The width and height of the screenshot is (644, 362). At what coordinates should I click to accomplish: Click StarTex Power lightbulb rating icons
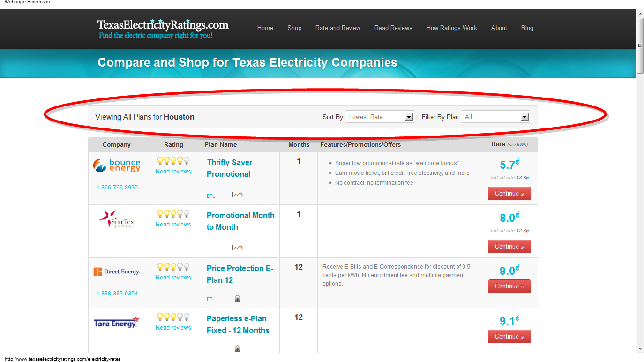point(173,214)
